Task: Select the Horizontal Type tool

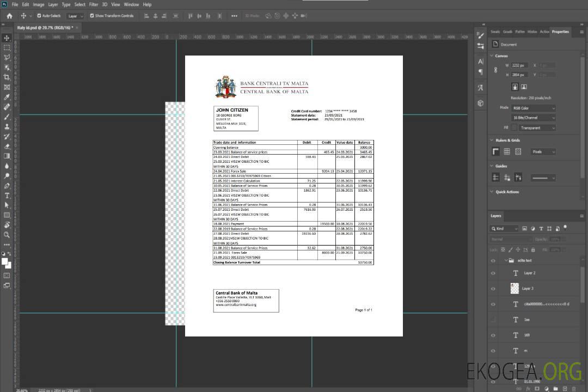Action: click(x=7, y=195)
